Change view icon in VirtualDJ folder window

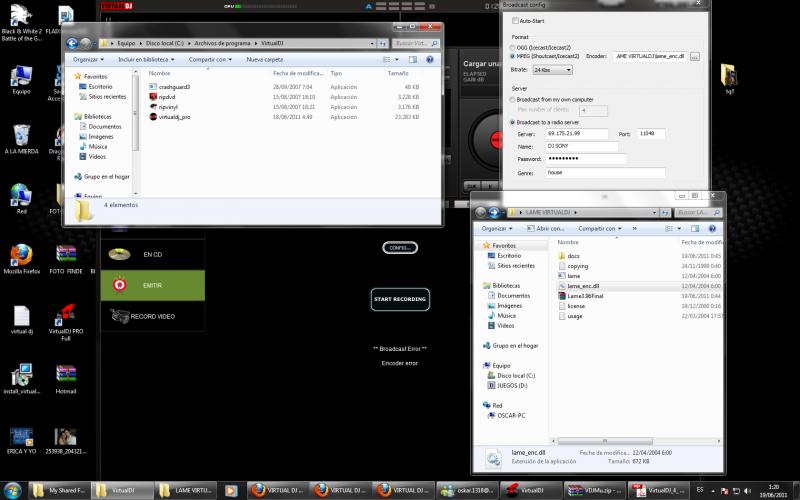click(x=387, y=60)
